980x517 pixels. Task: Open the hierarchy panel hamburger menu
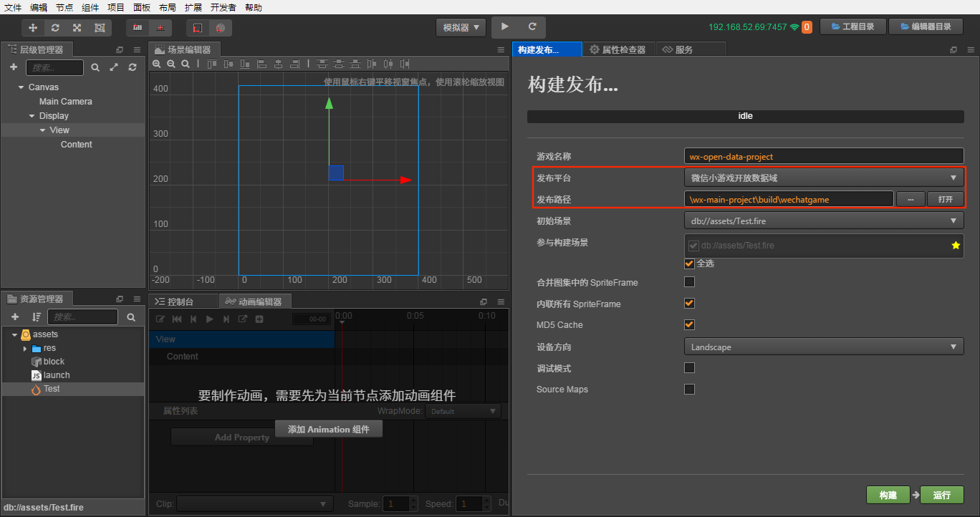[137, 50]
